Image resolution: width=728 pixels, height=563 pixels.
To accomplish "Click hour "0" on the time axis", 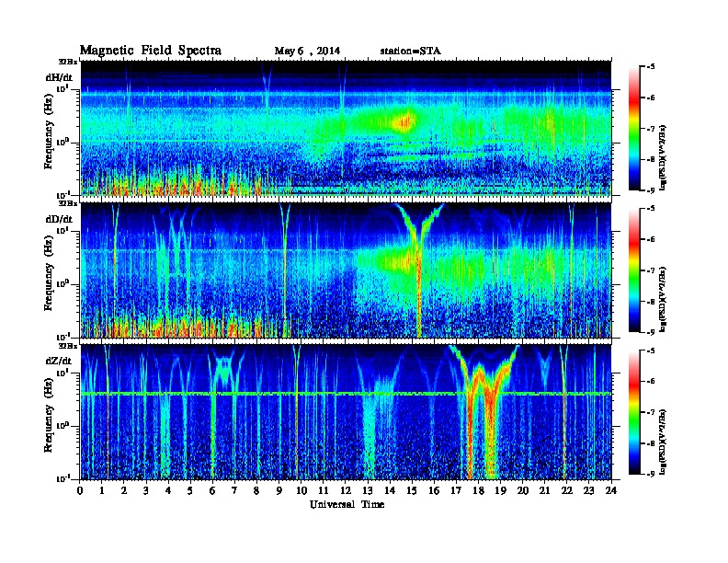I will pos(80,491).
